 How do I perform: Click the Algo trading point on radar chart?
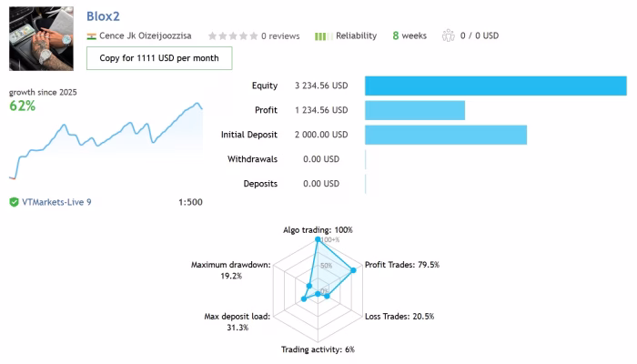[318, 239]
